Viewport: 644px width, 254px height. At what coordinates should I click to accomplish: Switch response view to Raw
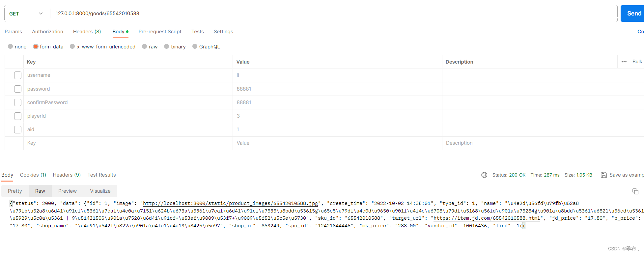point(40,191)
